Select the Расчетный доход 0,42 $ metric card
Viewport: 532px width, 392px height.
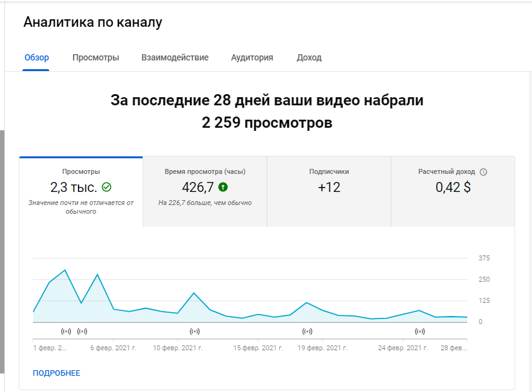(452, 191)
